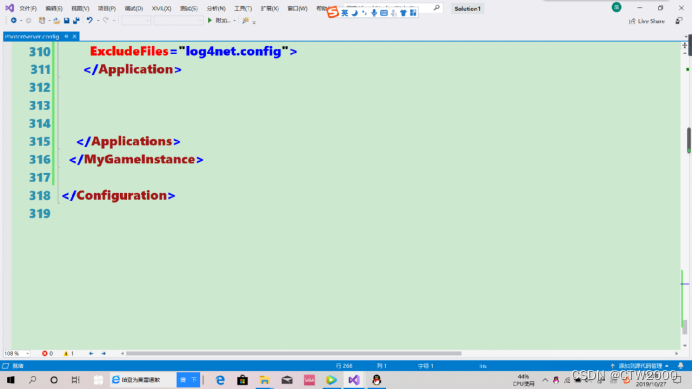This screenshot has width=693, height=390.
Task: Expand the Undo history dropdown arrow
Action: pyautogui.click(x=98, y=21)
